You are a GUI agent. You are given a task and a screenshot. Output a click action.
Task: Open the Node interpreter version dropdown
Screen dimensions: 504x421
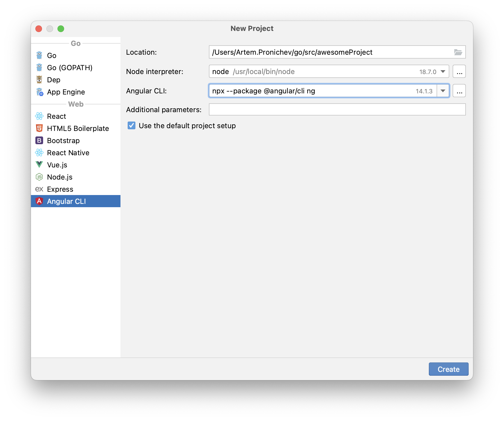(x=443, y=71)
